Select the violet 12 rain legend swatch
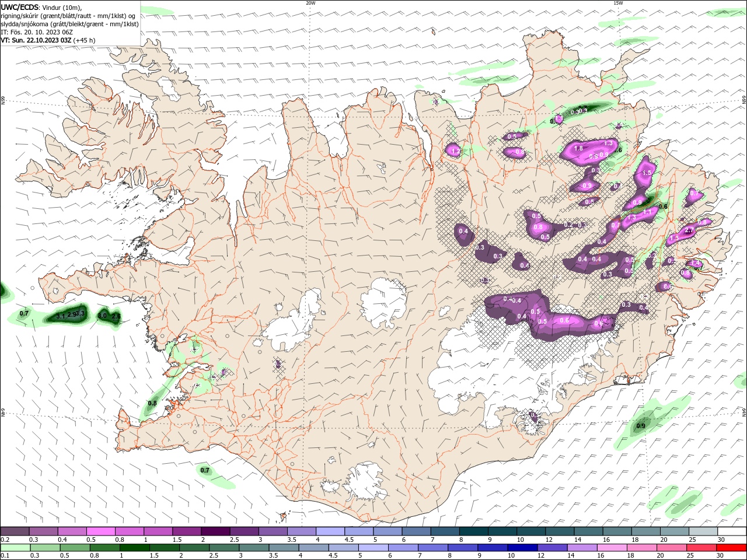 (551, 548)
